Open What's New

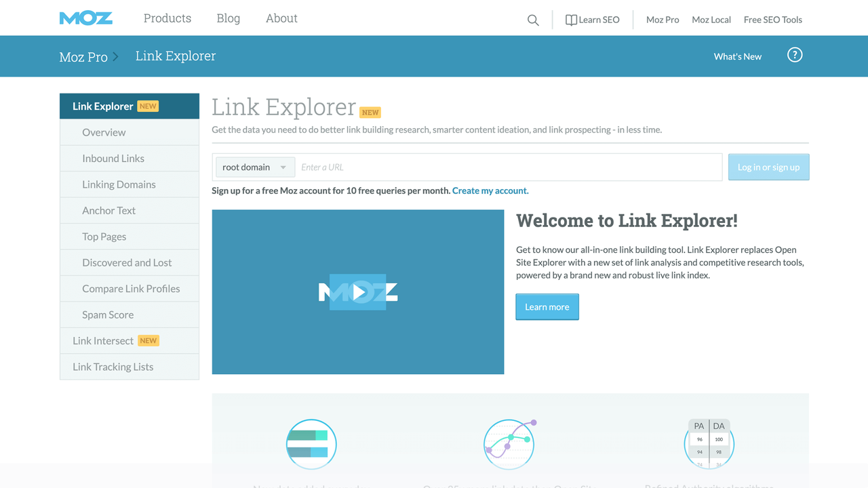click(x=738, y=56)
